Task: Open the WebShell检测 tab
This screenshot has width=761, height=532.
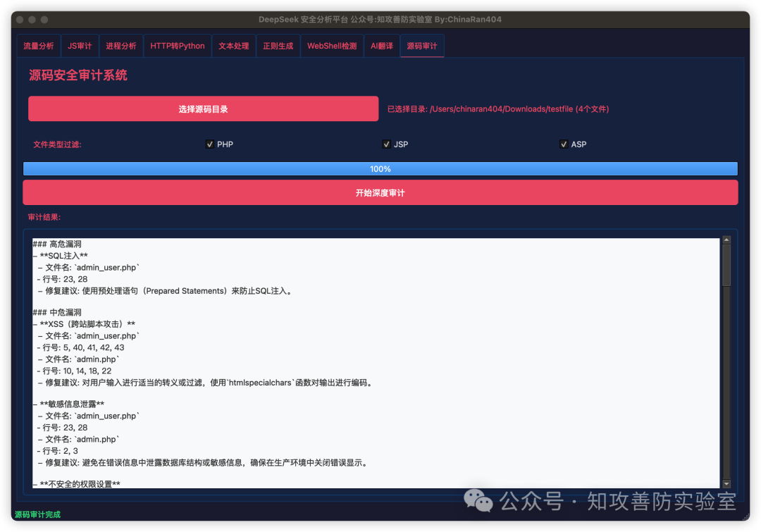Action: tap(331, 45)
